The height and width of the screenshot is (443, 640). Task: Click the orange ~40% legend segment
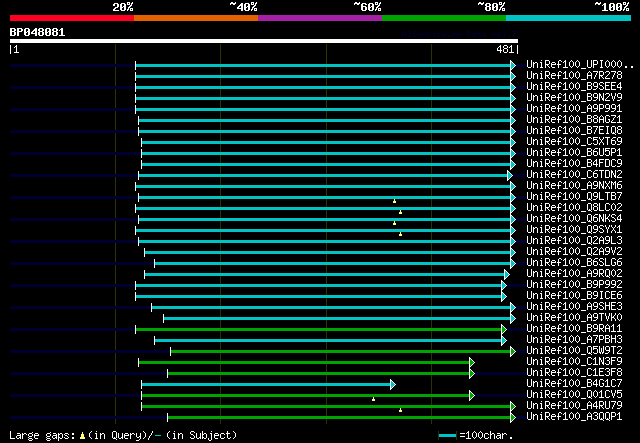196,18
